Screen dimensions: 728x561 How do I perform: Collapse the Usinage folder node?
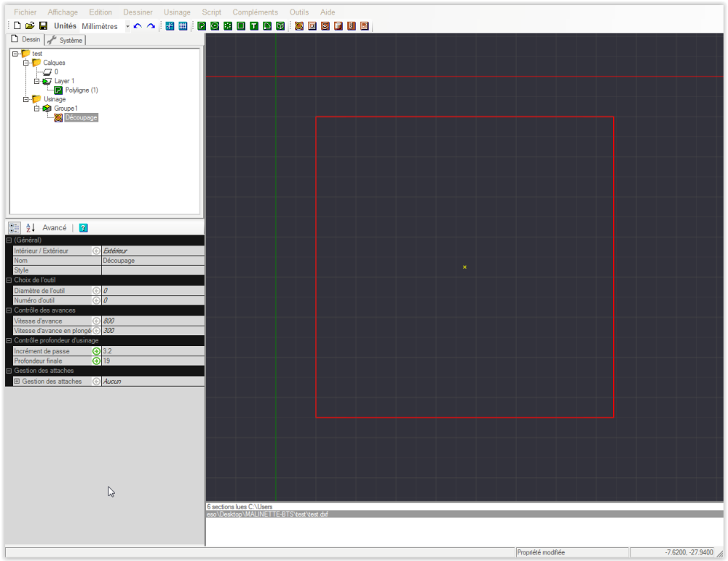tap(26, 99)
